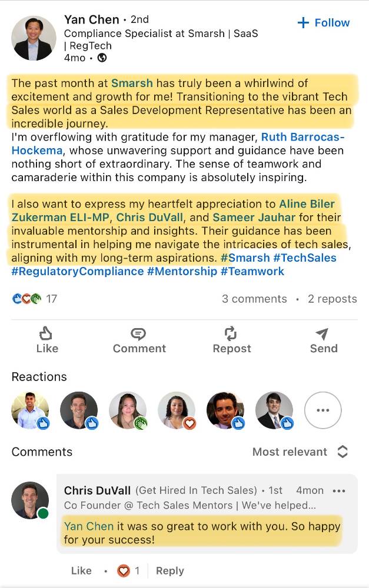Viewport: 369px width, 588px height.
Task: Click the reaction emoji icons beside 17
Action: click(x=26, y=299)
